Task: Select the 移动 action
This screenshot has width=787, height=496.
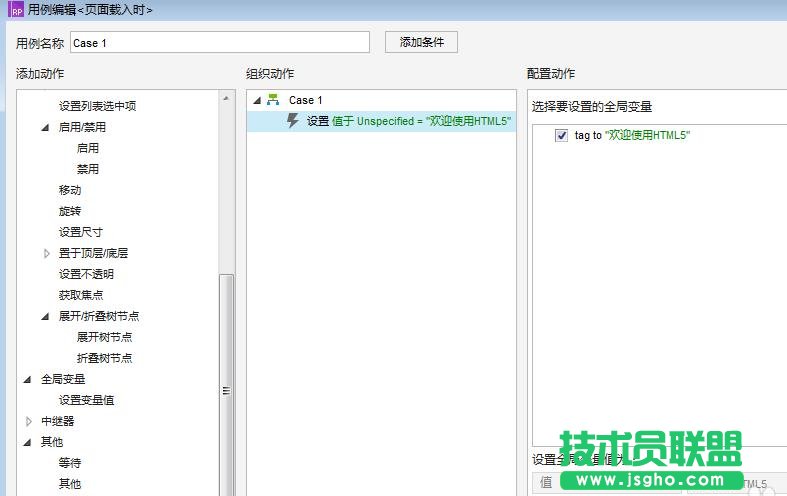Action: coord(70,190)
